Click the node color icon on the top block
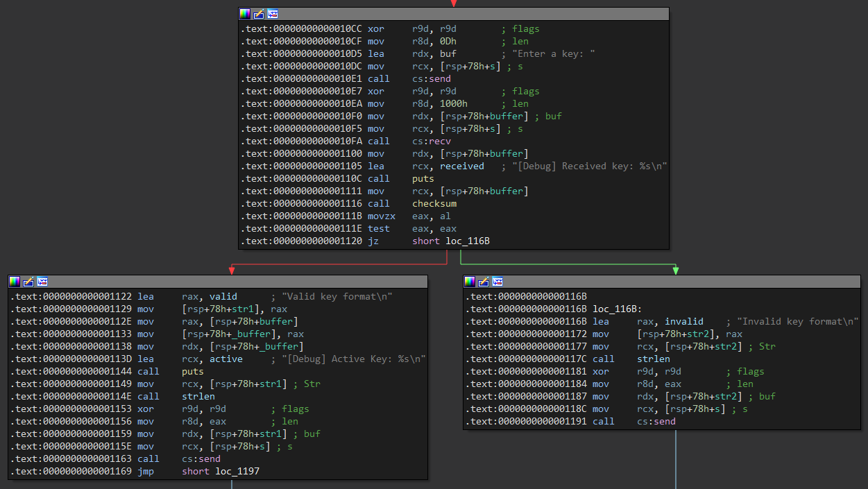Screen dimensions: 868x489 [x=245, y=14]
